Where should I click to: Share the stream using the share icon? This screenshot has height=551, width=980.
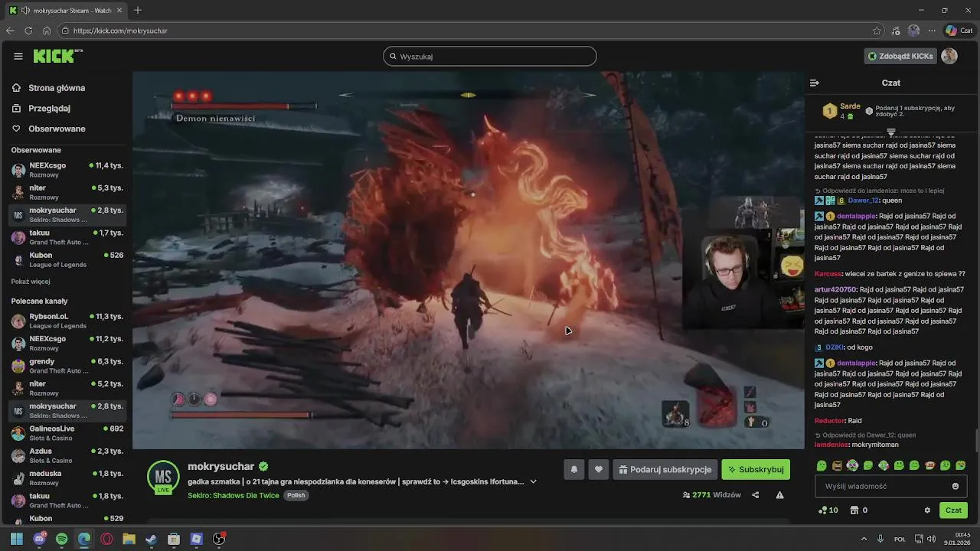pyautogui.click(x=755, y=495)
